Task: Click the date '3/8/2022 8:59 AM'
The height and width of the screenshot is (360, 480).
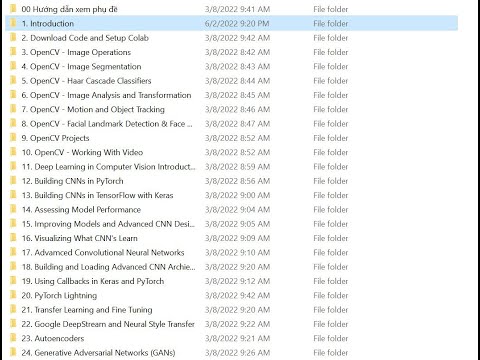Action: pyautogui.click(x=237, y=167)
